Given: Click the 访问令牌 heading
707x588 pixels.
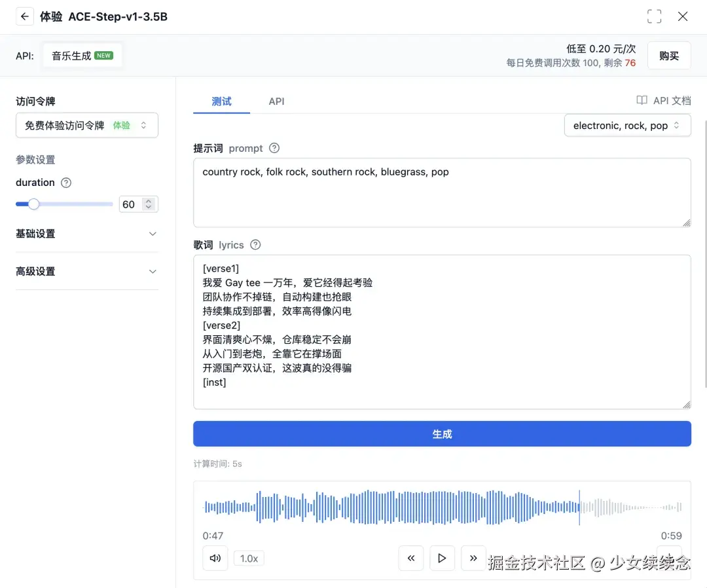Looking at the screenshot, I should click(x=35, y=101).
